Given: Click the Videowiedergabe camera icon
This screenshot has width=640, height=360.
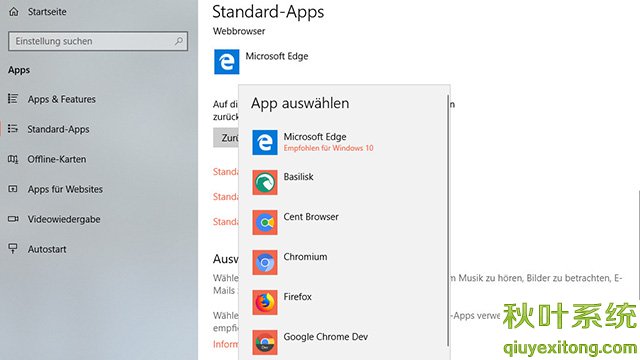Looking at the screenshot, I should 13,219.
